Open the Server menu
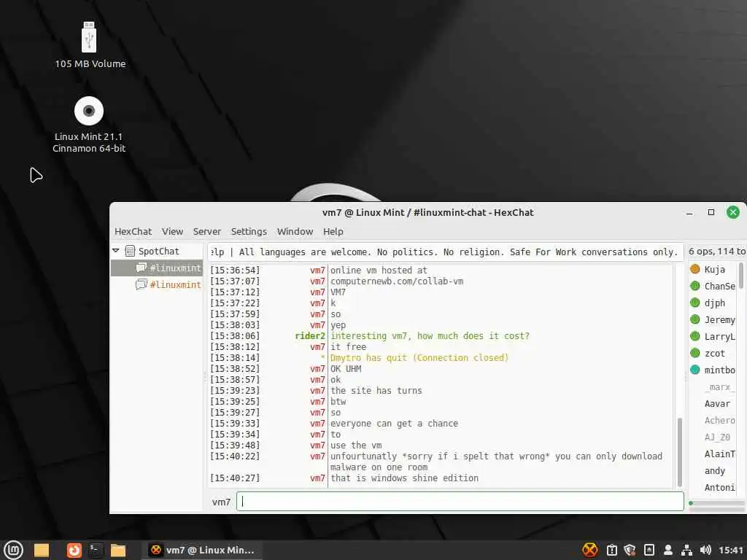This screenshot has width=747, height=560. click(x=206, y=231)
